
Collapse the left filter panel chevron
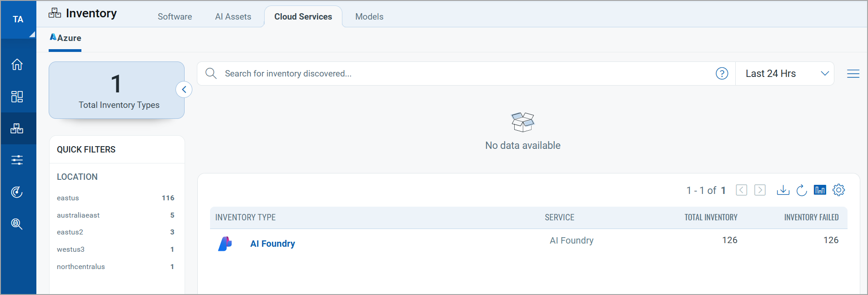click(x=184, y=90)
